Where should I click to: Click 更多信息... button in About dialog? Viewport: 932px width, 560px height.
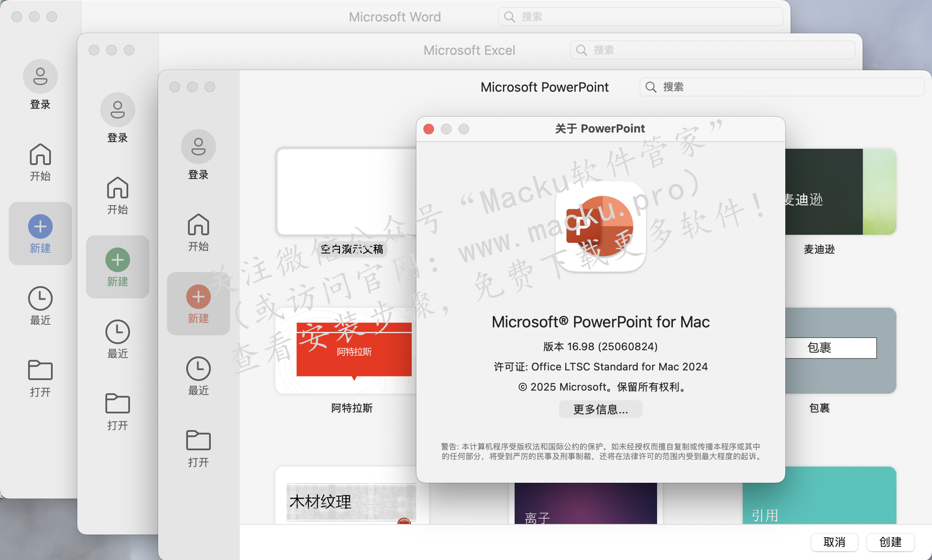point(600,409)
